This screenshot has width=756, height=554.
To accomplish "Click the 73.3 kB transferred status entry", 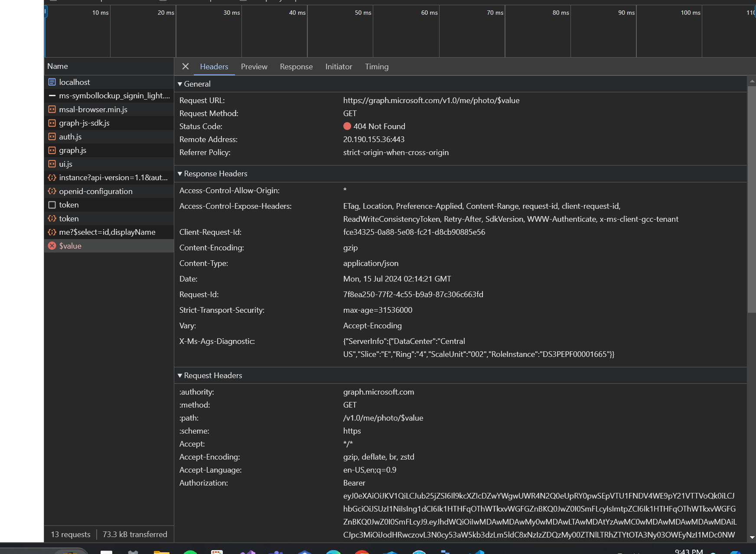I will tap(135, 535).
